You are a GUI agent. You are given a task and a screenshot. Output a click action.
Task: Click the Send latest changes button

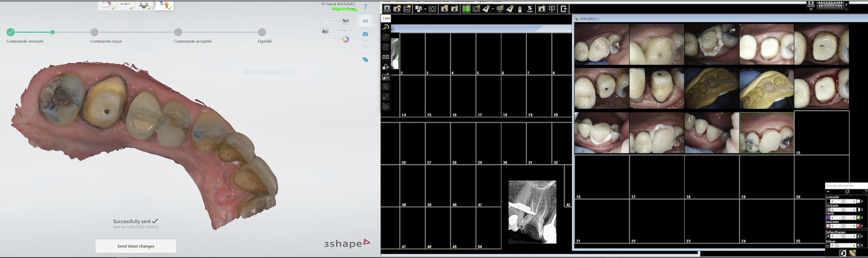pos(136,246)
